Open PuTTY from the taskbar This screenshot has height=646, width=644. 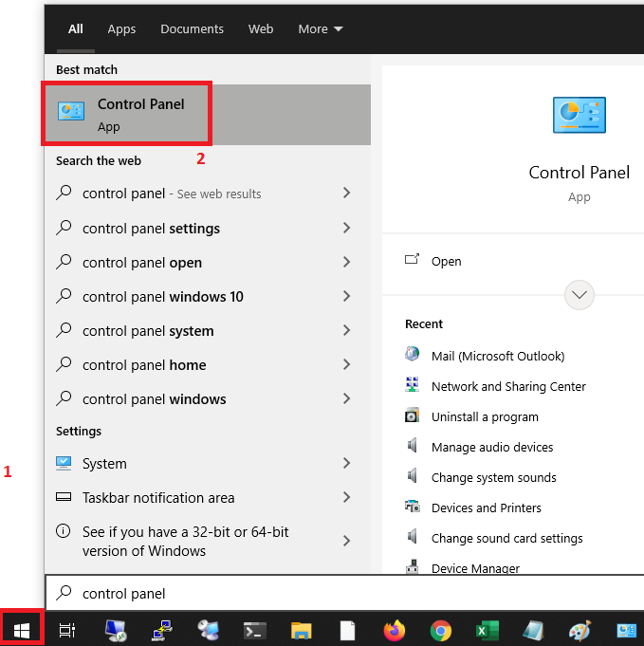click(x=162, y=630)
